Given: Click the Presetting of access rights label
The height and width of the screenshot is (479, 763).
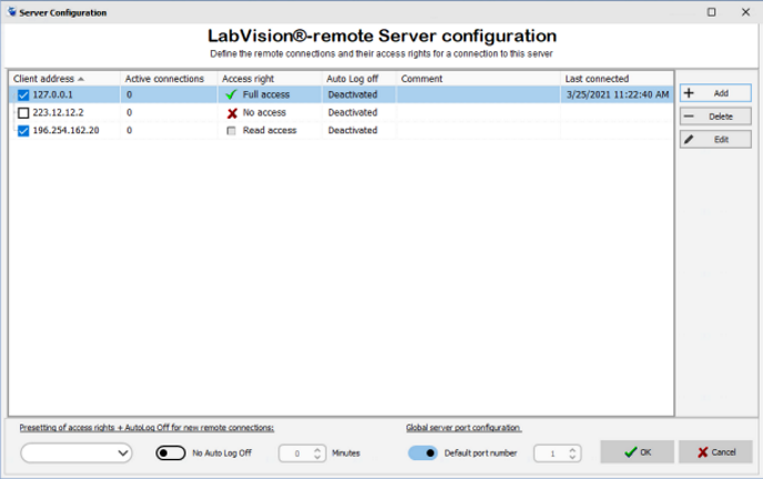Looking at the screenshot, I should (x=146, y=427).
